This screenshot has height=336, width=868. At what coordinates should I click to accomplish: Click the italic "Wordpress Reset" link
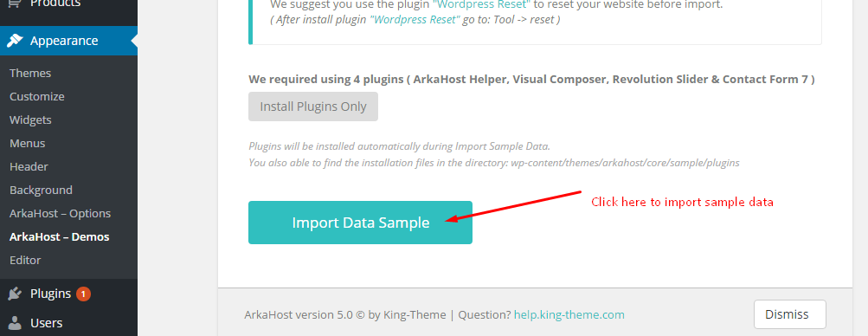pos(415,19)
